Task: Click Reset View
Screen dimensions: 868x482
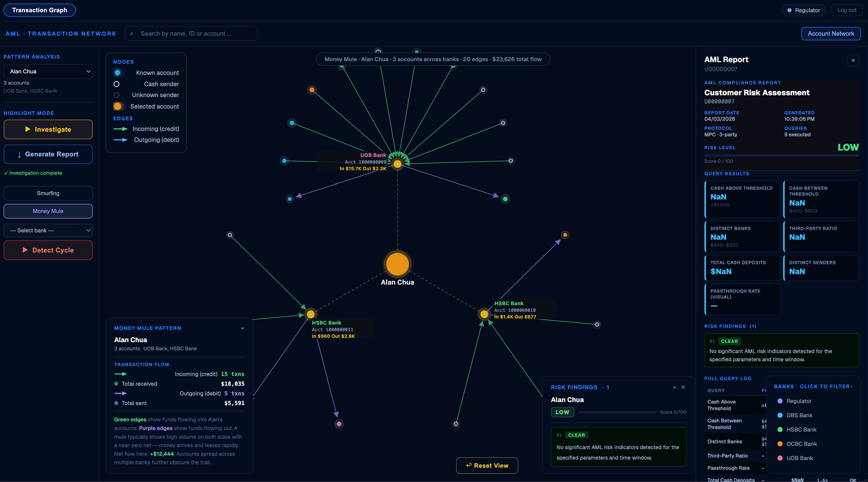Action: point(487,465)
